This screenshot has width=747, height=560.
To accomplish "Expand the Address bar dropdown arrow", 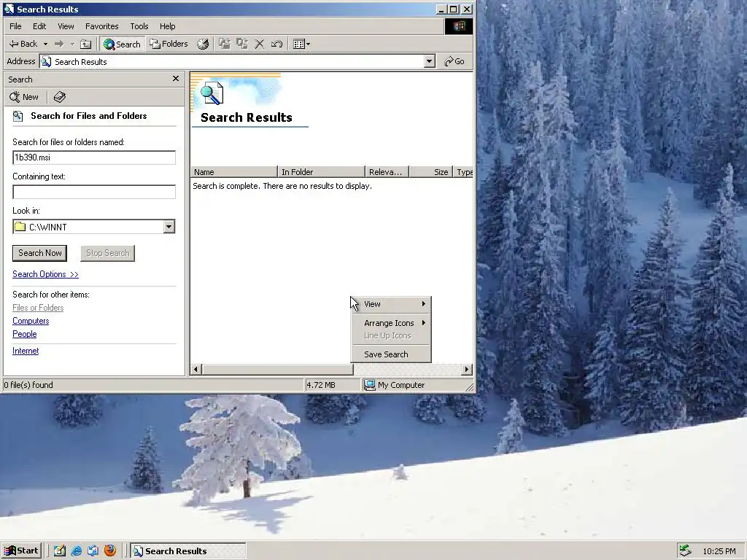I will (x=429, y=61).
